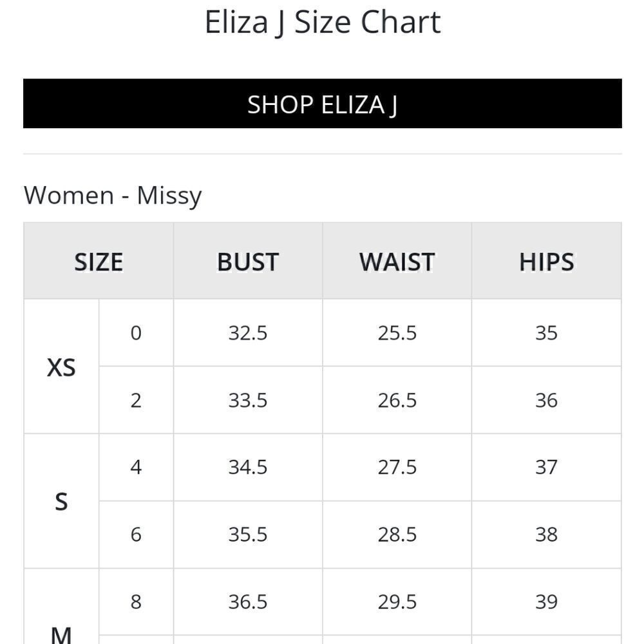Viewport: 644px width, 644px height.
Task: Click the 35.5 bust value
Action: 248,535
